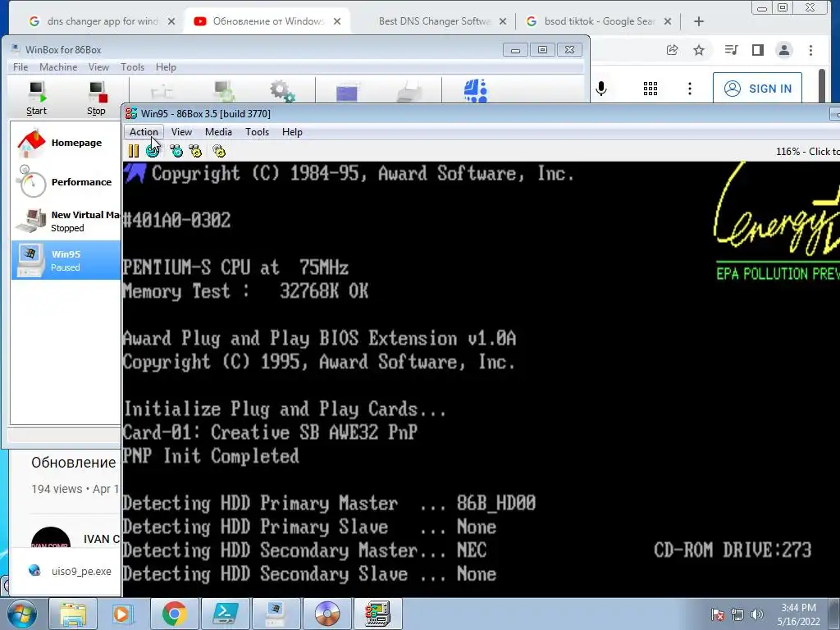This screenshot has width=840, height=630.
Task: Open Action Center flag in system tray
Action: pyautogui.click(x=718, y=614)
